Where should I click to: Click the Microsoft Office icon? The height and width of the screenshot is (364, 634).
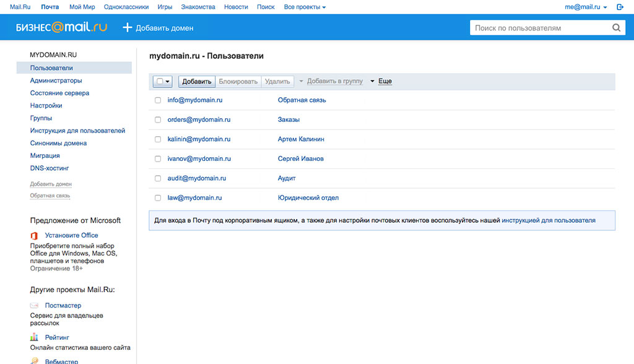pyautogui.click(x=35, y=236)
